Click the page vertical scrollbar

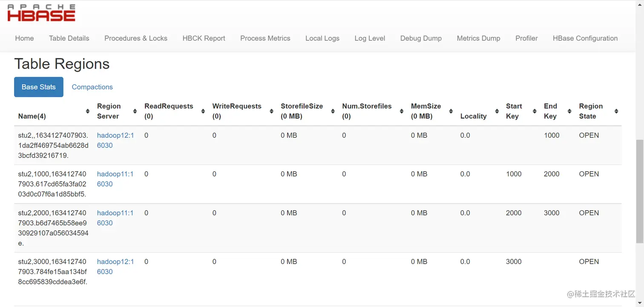pyautogui.click(x=639, y=192)
